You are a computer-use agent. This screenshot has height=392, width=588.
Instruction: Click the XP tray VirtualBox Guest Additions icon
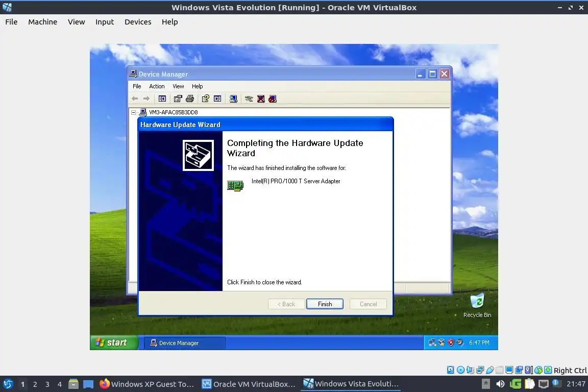tap(442, 342)
